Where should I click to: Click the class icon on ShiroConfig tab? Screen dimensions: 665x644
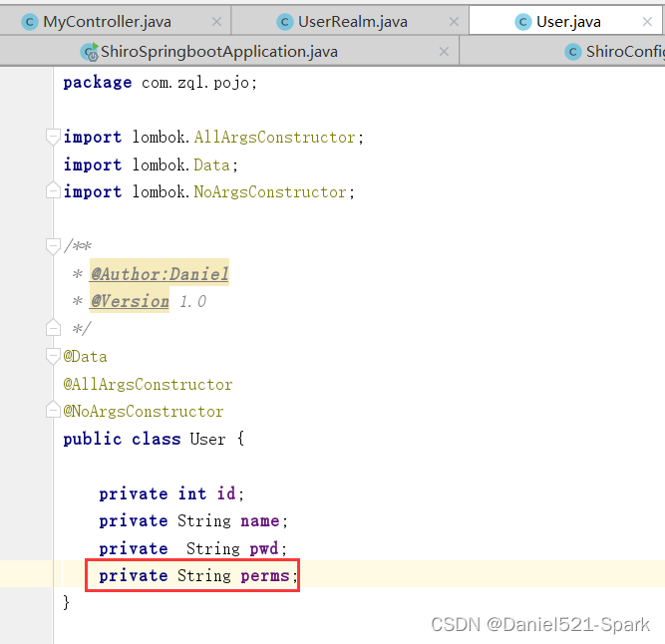point(573,52)
